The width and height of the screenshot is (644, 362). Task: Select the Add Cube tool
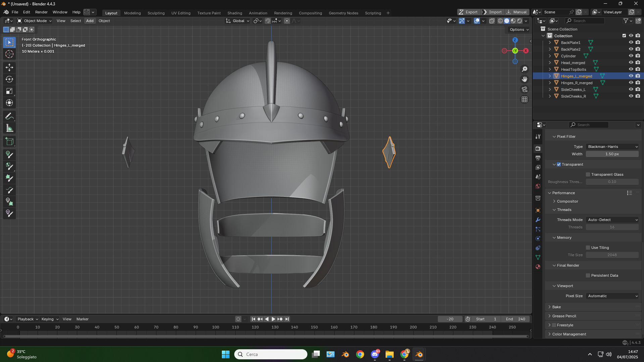coord(9,142)
